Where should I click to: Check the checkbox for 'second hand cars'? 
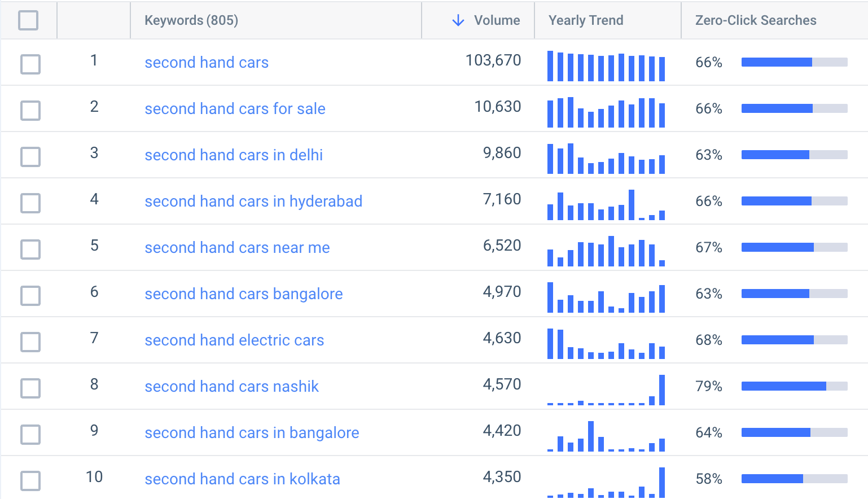30,64
